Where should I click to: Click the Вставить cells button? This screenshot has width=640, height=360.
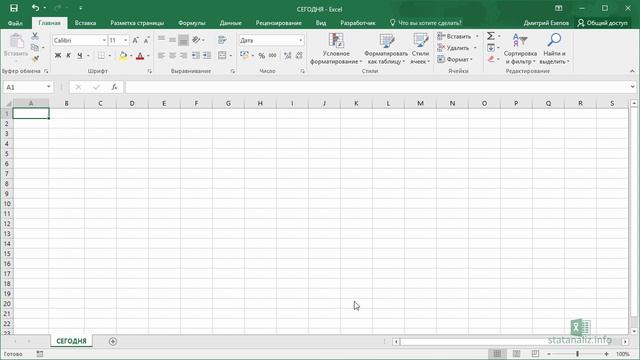455,36
